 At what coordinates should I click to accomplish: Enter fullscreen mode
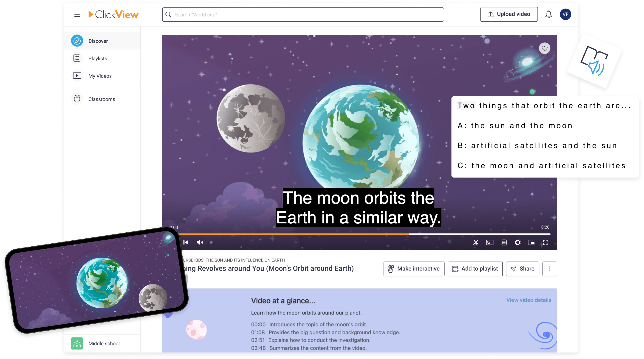point(545,242)
